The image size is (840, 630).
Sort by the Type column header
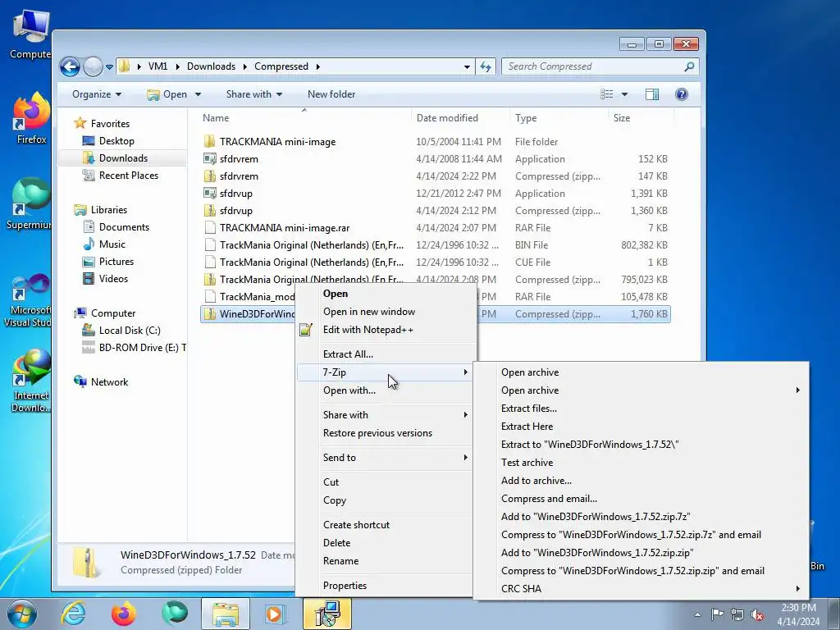coord(559,118)
